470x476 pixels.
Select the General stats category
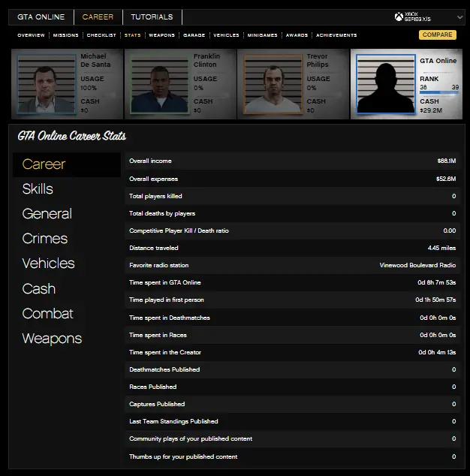click(x=47, y=214)
